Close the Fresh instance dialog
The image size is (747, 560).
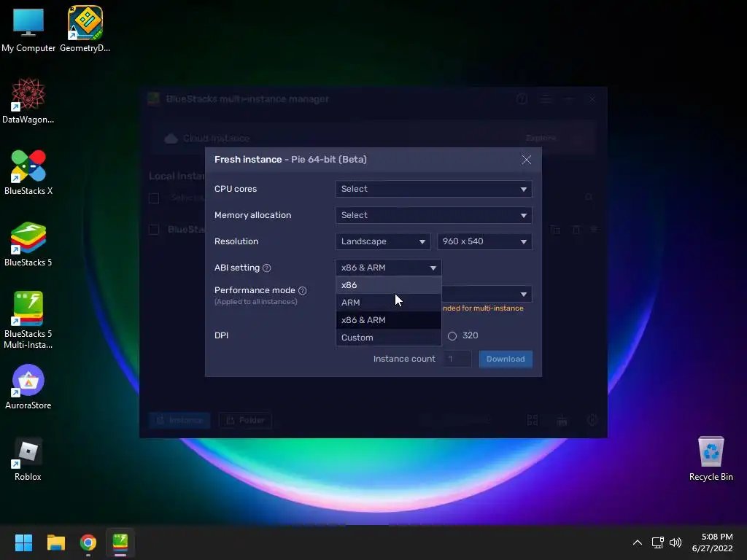pos(527,160)
